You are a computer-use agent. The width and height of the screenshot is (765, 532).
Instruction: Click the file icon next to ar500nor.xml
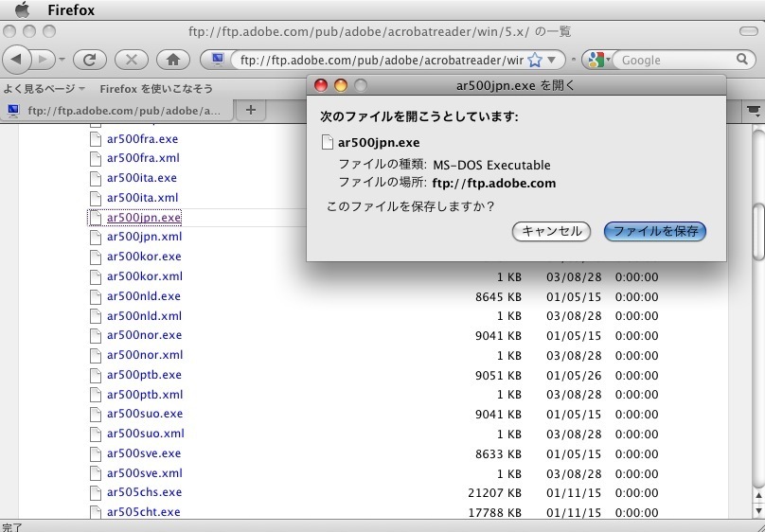(96, 355)
